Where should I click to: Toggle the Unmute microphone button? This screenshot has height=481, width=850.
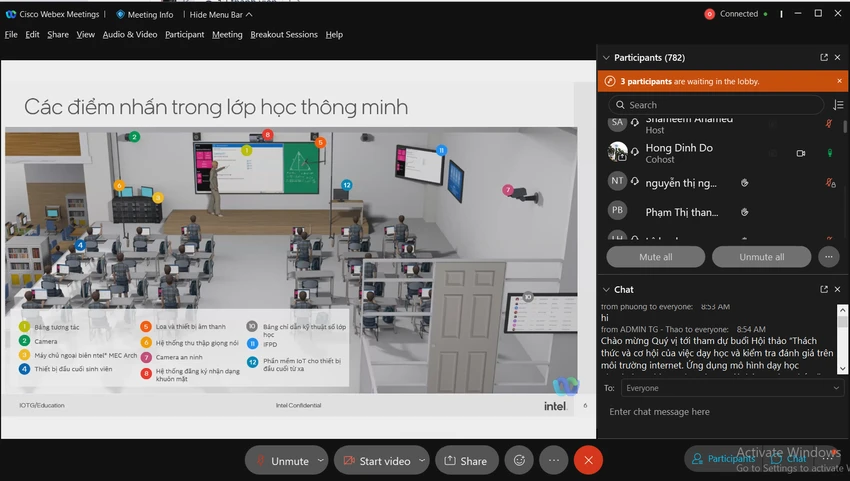pyautogui.click(x=280, y=460)
